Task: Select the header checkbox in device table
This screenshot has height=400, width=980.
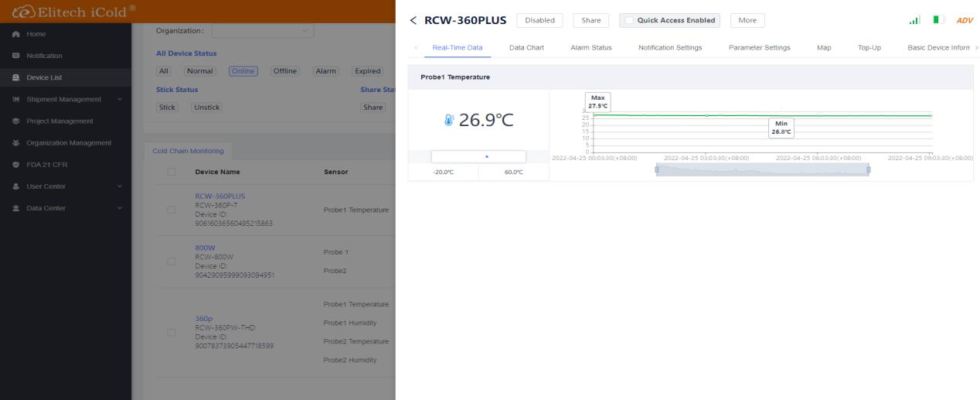Action: pyautogui.click(x=171, y=172)
